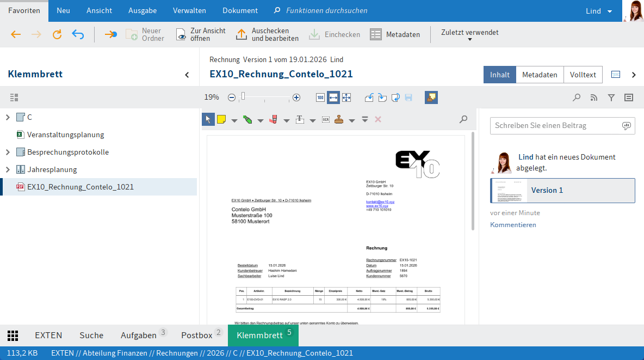
Task: Toggle fit to page width view
Action: click(333, 97)
